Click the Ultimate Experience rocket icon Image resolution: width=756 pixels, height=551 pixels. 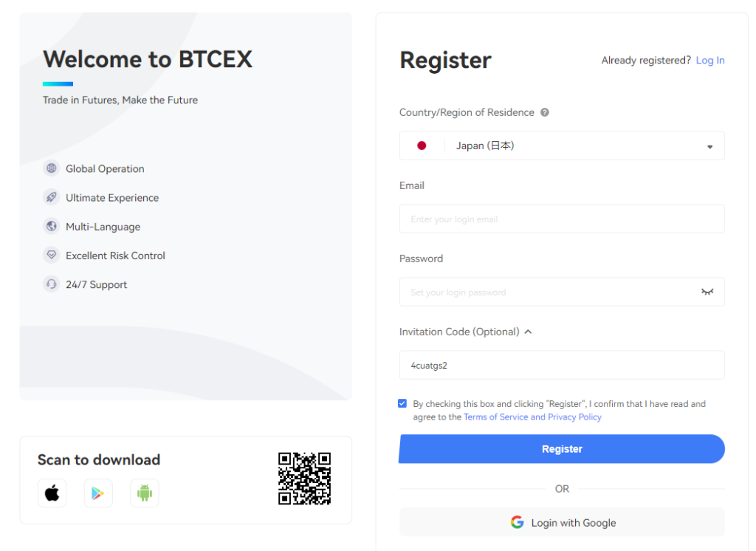(x=52, y=197)
